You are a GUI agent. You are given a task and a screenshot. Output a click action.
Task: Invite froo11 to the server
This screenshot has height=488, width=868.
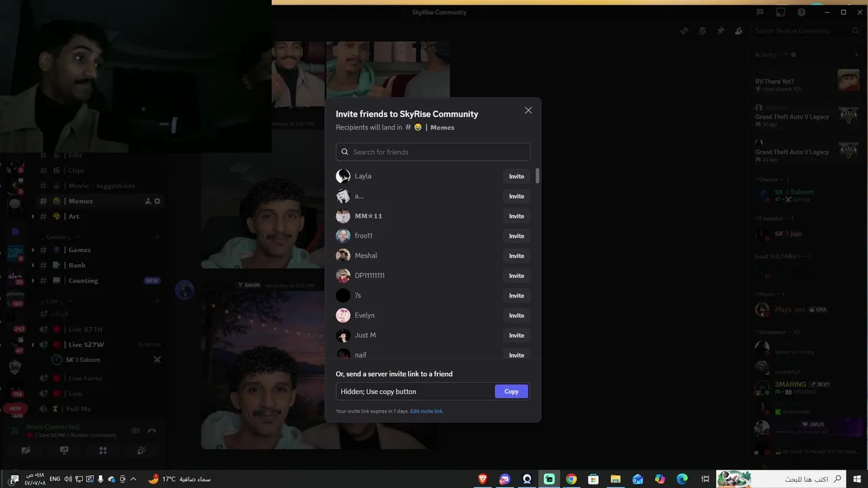pos(517,236)
